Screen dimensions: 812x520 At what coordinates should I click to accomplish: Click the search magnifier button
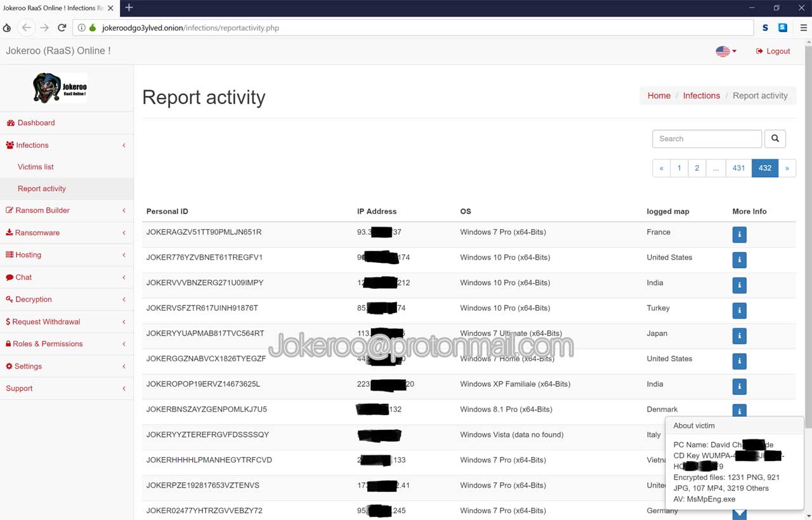pyautogui.click(x=775, y=138)
